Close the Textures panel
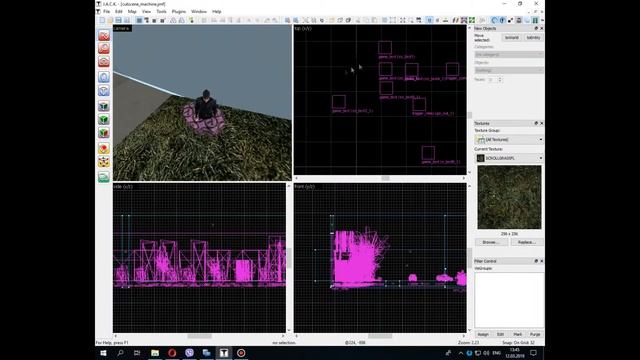Image resolution: width=640 pixels, height=360 pixels. (x=542, y=123)
